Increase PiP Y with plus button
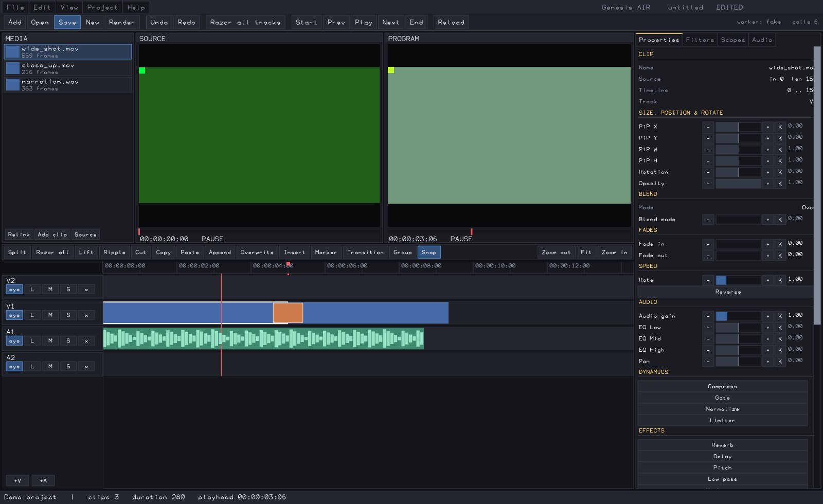The image size is (823, 504). 768,138
